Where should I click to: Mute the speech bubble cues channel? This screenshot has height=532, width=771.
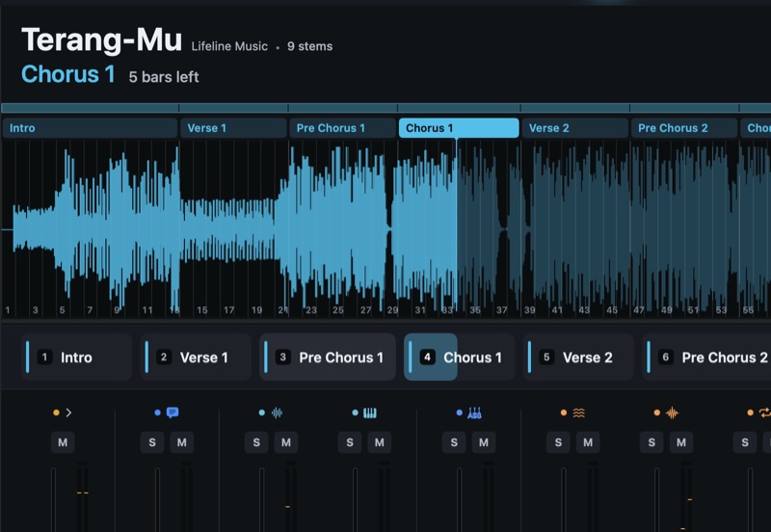[x=181, y=442]
